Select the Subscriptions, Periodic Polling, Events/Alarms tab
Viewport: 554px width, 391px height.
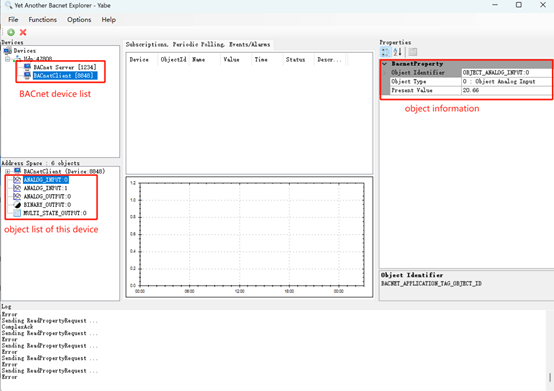point(198,45)
